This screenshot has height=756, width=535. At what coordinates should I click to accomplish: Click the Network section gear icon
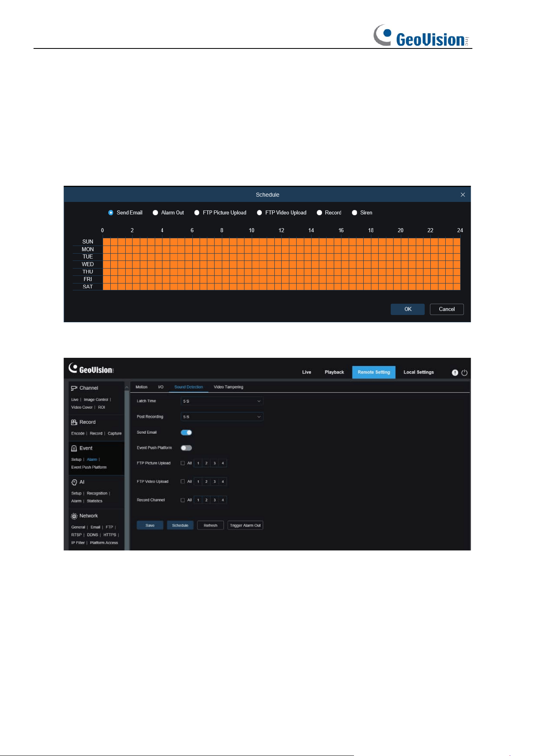tap(74, 516)
